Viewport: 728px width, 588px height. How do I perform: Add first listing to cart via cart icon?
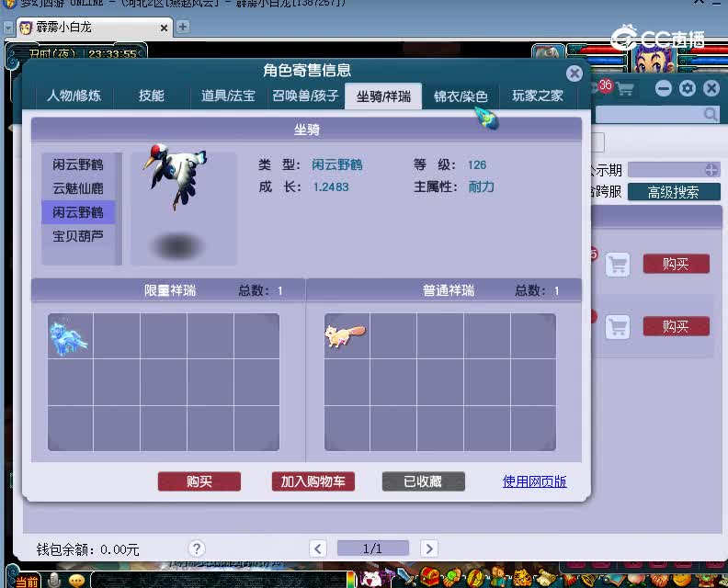[618, 265]
